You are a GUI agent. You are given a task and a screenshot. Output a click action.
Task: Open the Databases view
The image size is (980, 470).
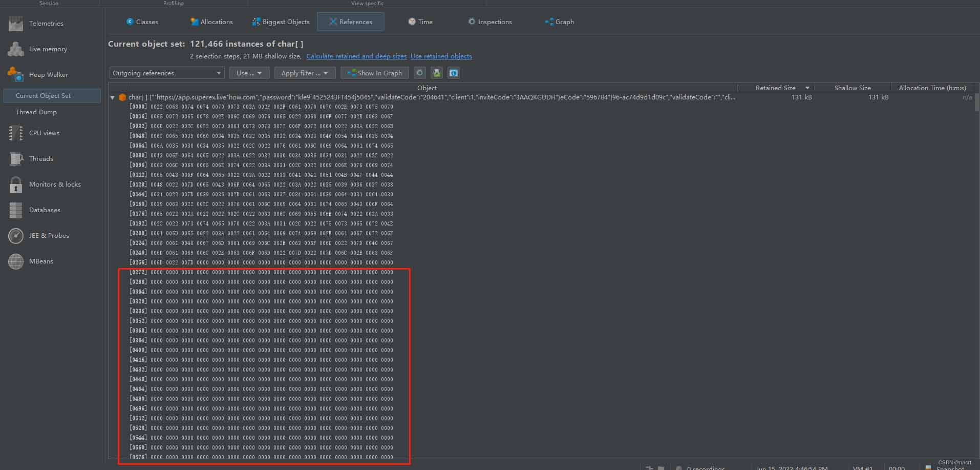pos(44,210)
